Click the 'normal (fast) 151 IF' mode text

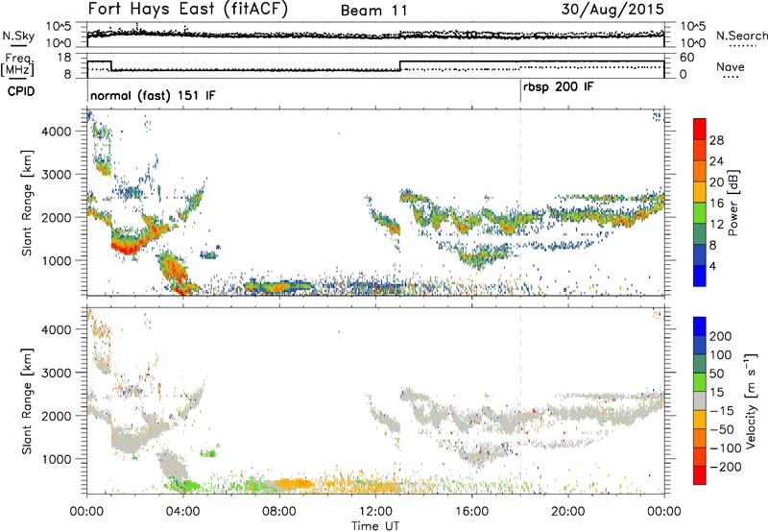(x=153, y=95)
